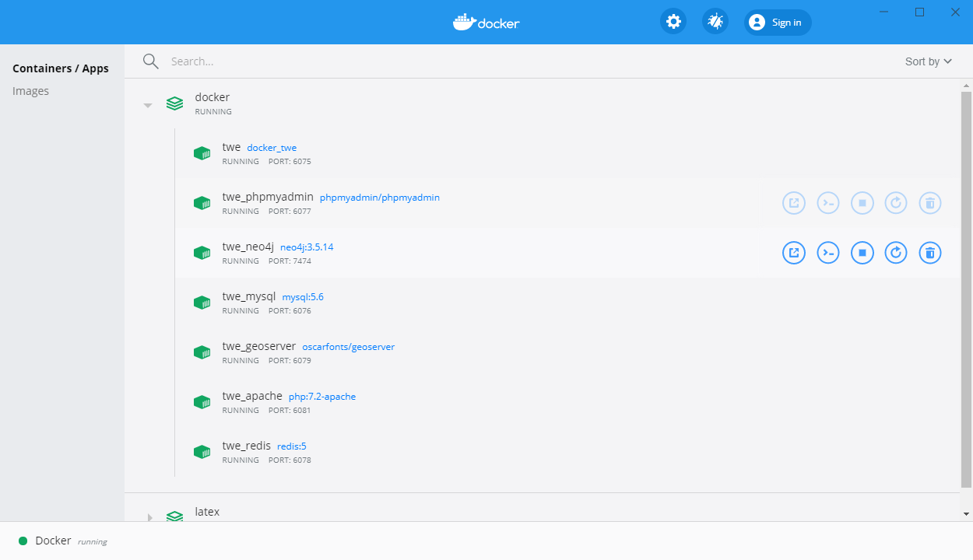Click the scrollbar up arrow

click(x=966, y=84)
